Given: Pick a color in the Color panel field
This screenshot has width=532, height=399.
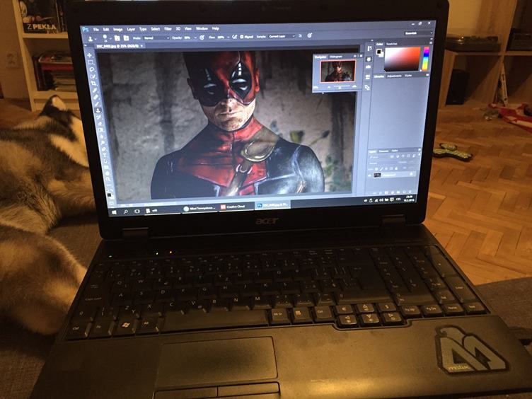Looking at the screenshot, I should [402, 59].
